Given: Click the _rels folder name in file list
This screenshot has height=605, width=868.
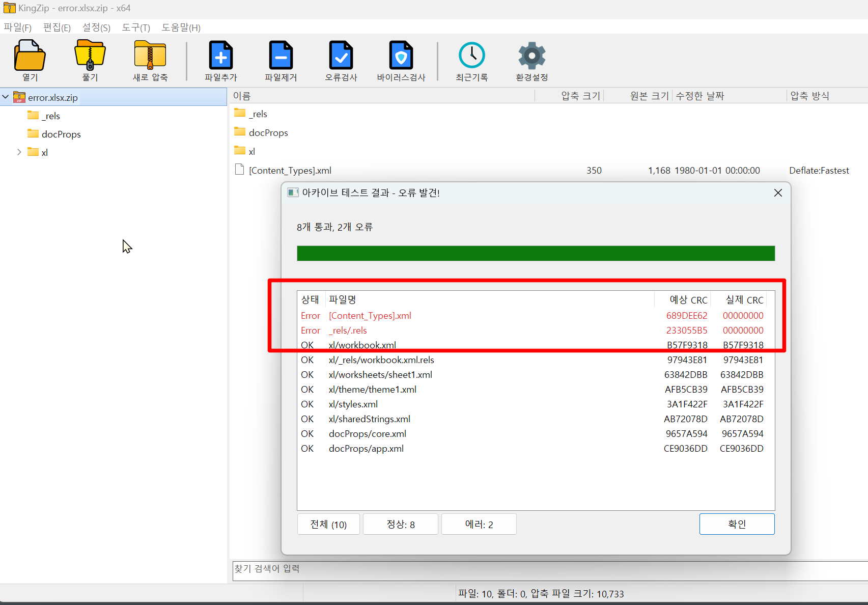Looking at the screenshot, I should (x=258, y=114).
